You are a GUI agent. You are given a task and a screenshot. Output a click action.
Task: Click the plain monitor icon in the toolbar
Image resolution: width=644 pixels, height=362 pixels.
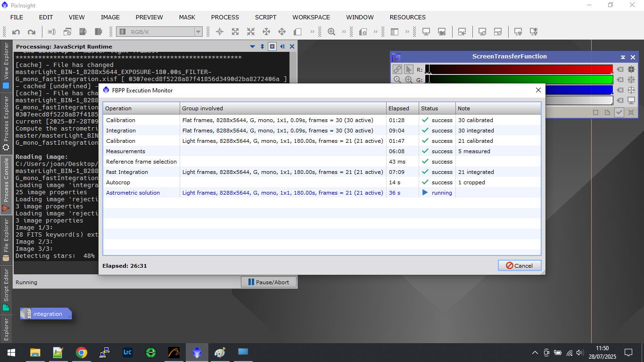(426, 32)
